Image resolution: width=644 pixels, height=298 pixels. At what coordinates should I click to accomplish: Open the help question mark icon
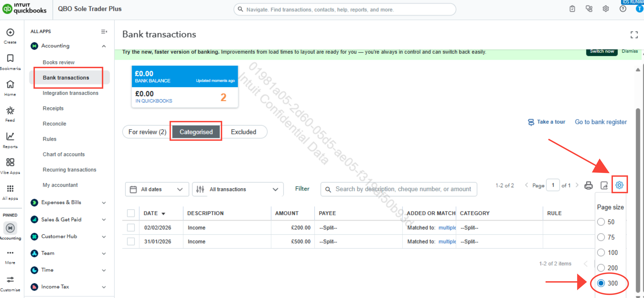coord(623,9)
